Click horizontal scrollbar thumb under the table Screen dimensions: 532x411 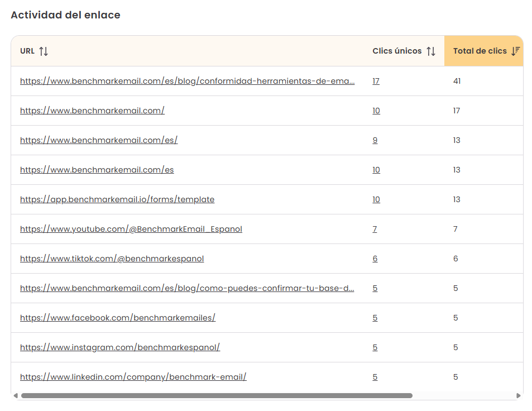[217, 396]
